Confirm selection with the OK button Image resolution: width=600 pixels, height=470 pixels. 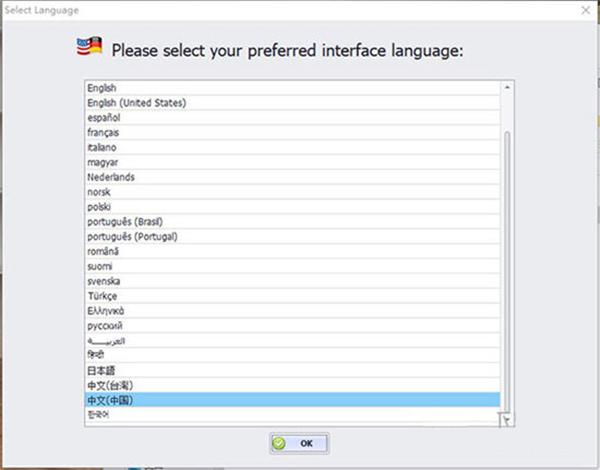pyautogui.click(x=299, y=443)
